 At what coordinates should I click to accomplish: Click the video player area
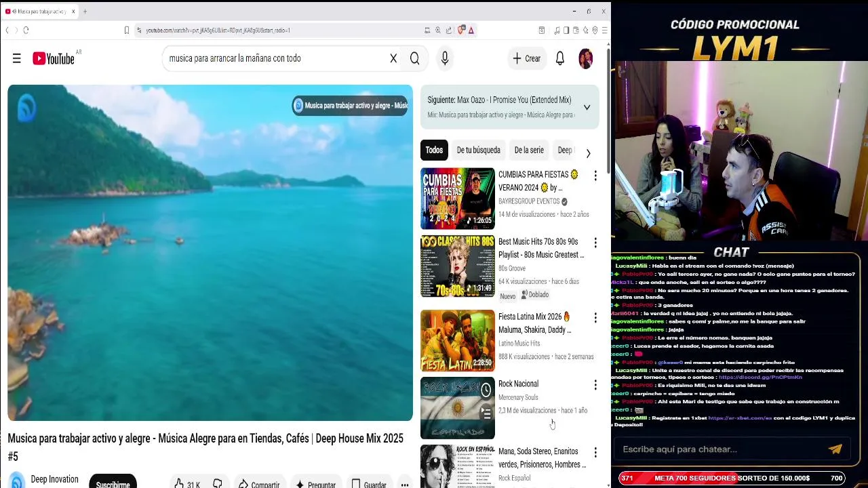point(210,253)
